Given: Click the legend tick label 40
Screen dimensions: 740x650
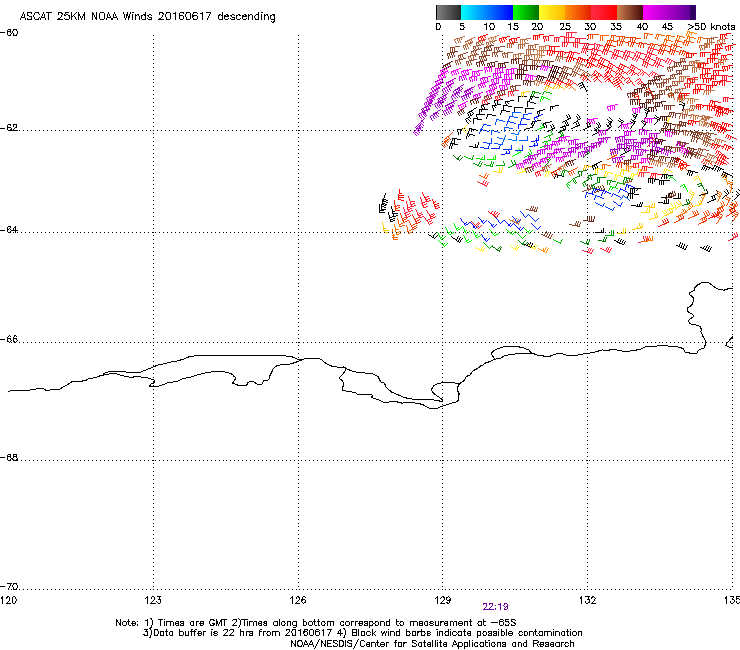Looking at the screenshot, I should (x=642, y=27).
